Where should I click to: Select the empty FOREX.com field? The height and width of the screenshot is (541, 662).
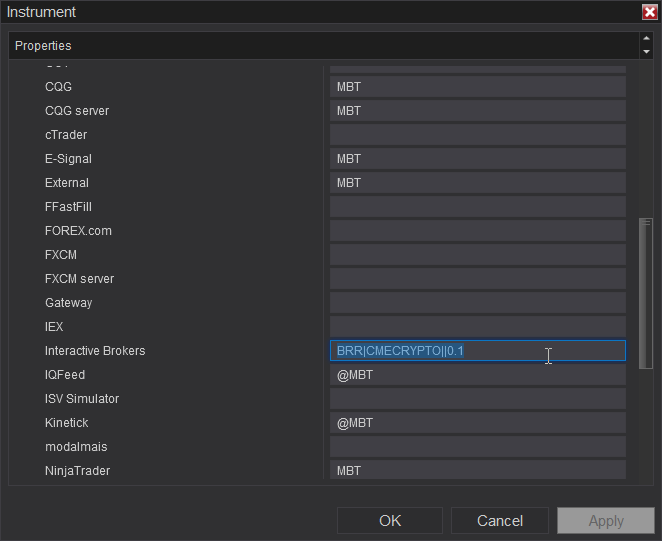point(478,231)
